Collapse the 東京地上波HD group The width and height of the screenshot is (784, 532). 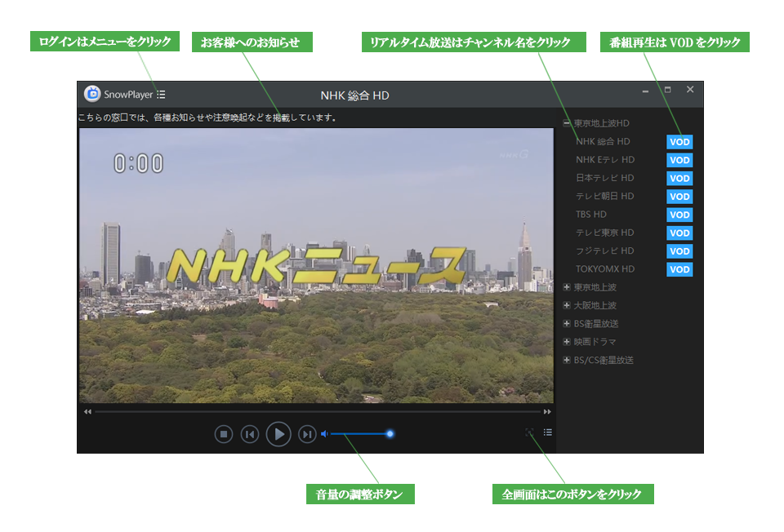pyautogui.click(x=567, y=123)
